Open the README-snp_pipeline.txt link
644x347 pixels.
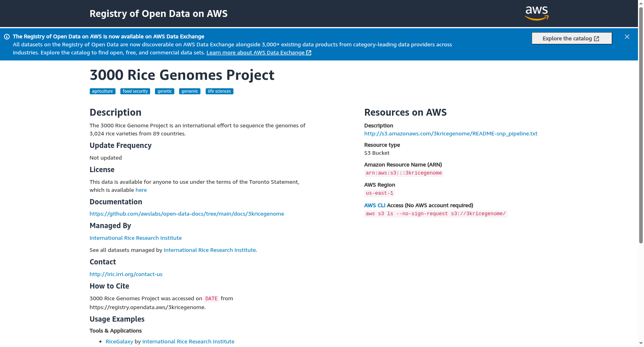click(x=451, y=134)
